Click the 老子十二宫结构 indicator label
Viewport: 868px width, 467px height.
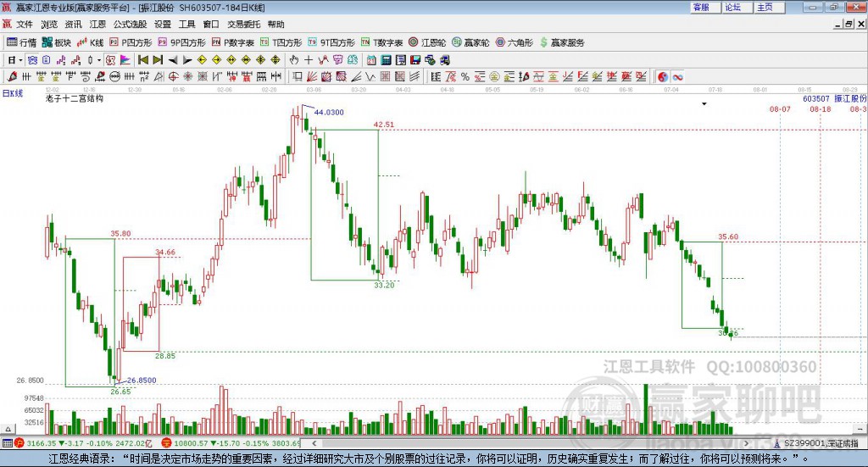[75, 98]
